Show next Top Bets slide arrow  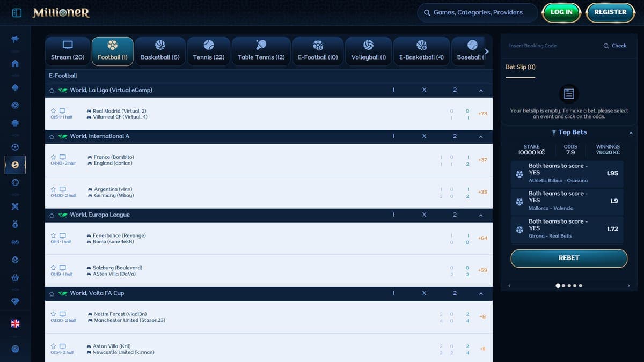(x=628, y=286)
